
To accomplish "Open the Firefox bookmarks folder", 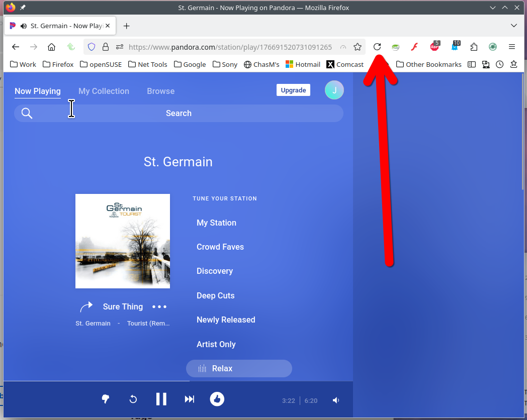I will click(x=58, y=64).
